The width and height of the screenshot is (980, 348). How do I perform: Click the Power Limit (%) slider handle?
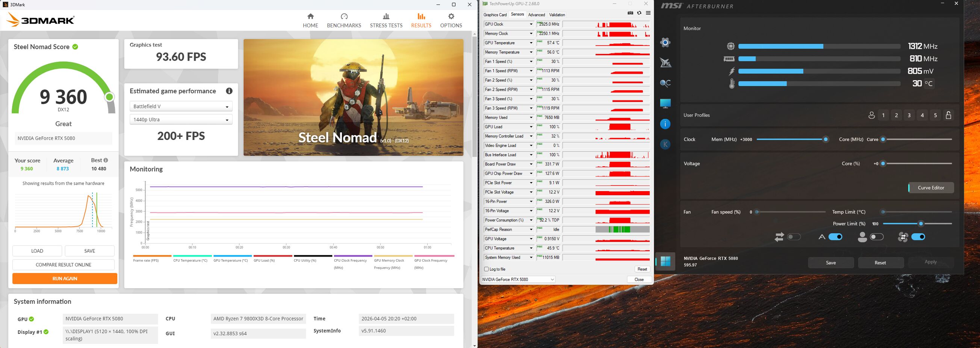[x=921, y=224]
